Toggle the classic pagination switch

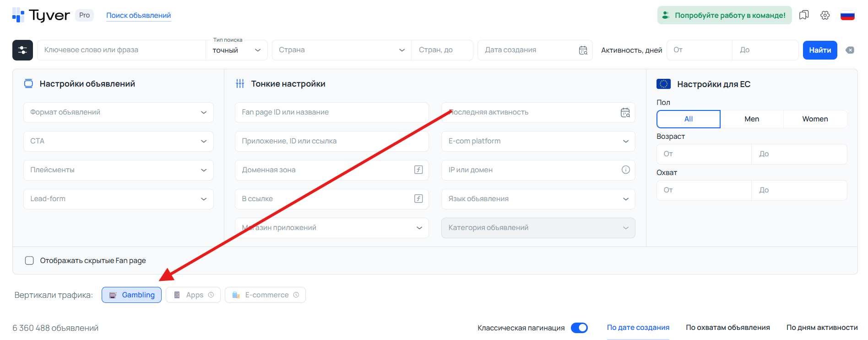[x=579, y=328]
